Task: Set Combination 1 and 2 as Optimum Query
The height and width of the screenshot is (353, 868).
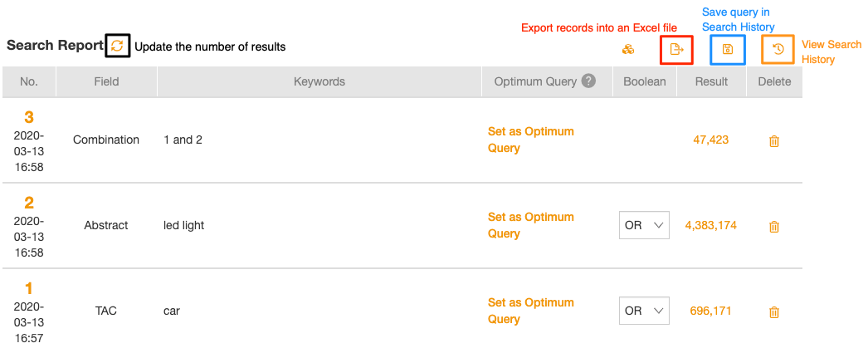Action: pos(530,140)
